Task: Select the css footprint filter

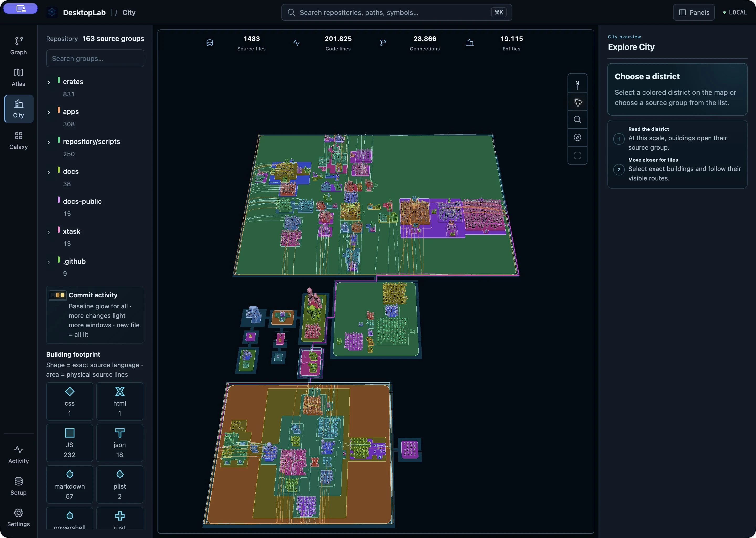Action: click(70, 401)
